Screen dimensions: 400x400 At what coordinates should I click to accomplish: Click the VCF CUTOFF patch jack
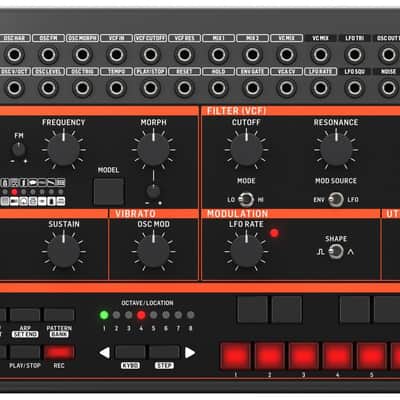[150, 55]
